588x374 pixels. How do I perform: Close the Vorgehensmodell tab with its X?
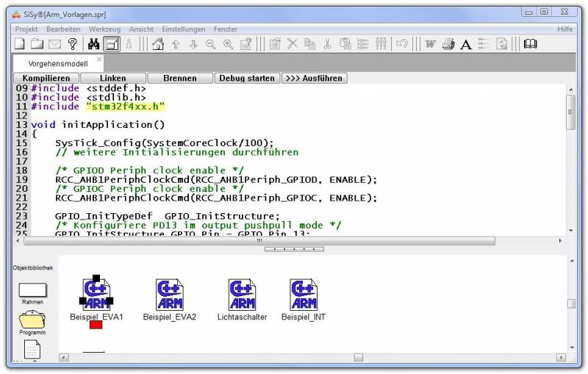coord(99,59)
